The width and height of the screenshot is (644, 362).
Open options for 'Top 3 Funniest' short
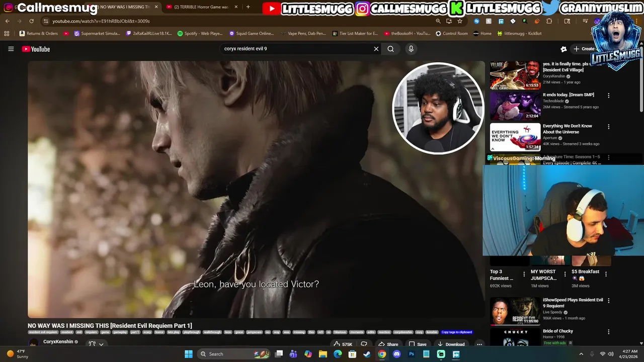click(x=524, y=275)
